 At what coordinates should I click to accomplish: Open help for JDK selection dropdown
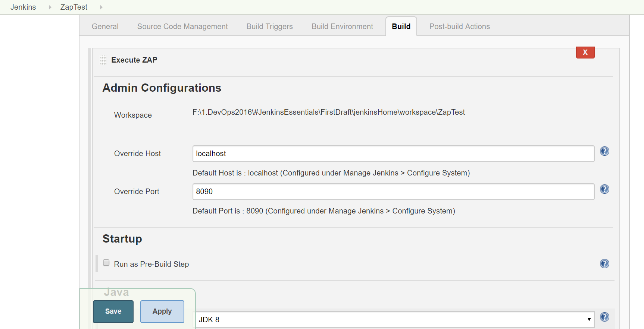click(x=604, y=317)
